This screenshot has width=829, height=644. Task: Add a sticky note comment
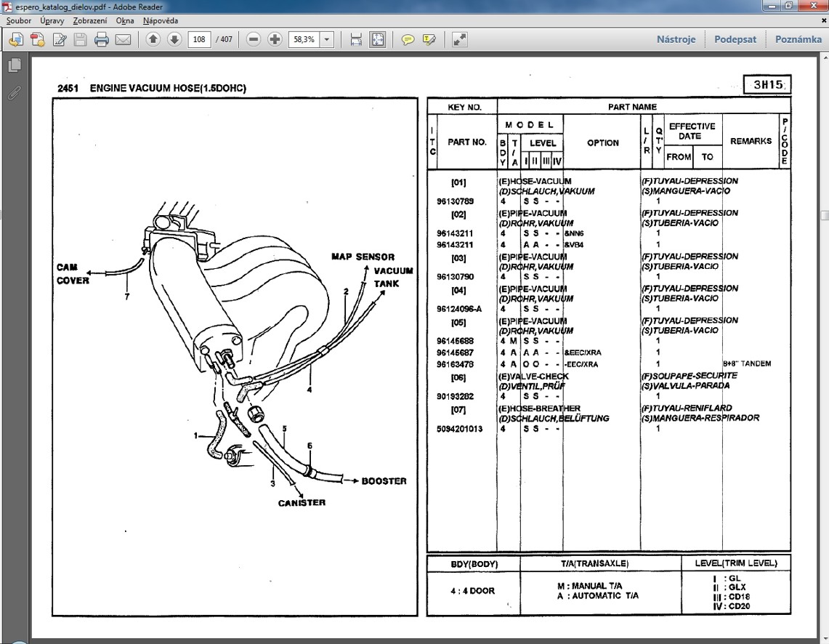(408, 40)
